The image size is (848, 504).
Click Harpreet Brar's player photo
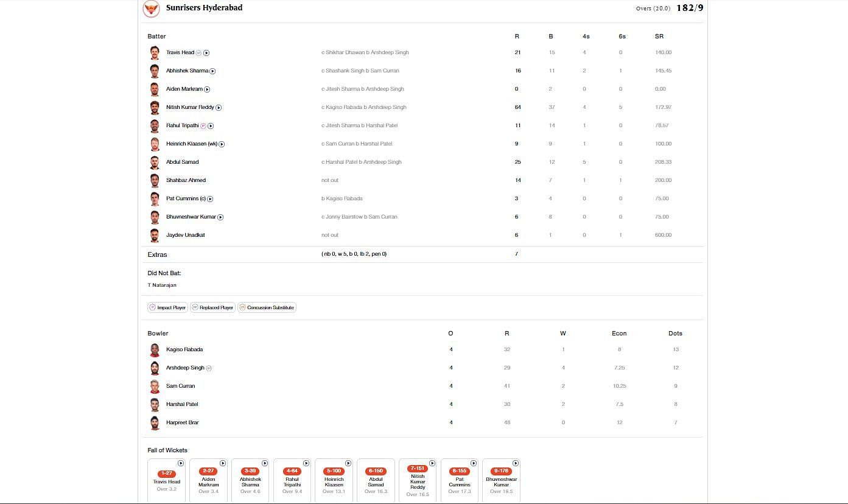point(155,422)
